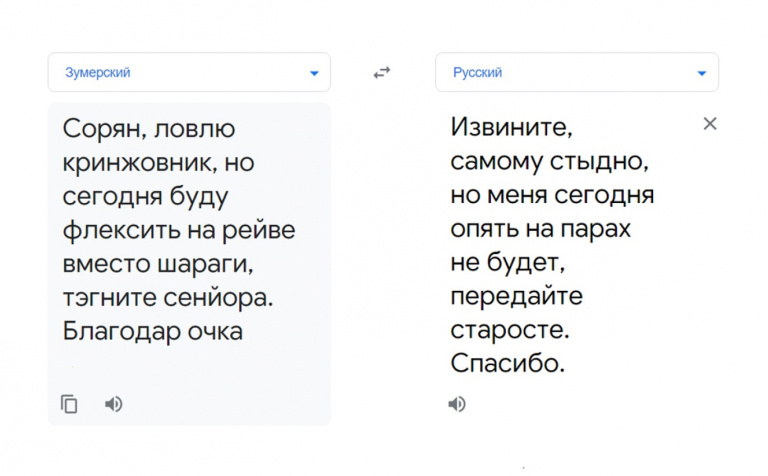Play audio of the Russian translation

pos(457,404)
